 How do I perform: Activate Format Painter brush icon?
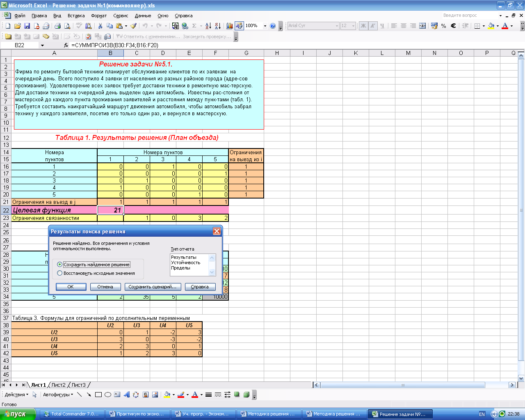tap(133, 26)
